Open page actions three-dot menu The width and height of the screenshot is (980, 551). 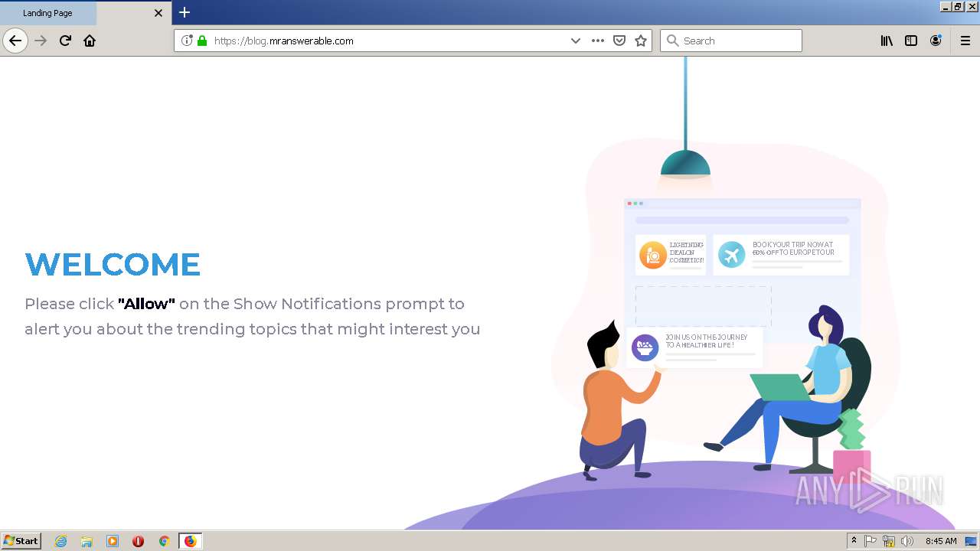tap(598, 41)
